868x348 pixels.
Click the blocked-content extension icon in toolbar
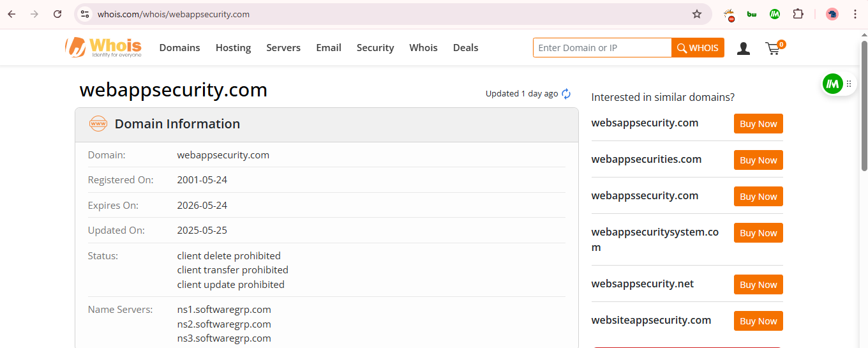tap(729, 14)
